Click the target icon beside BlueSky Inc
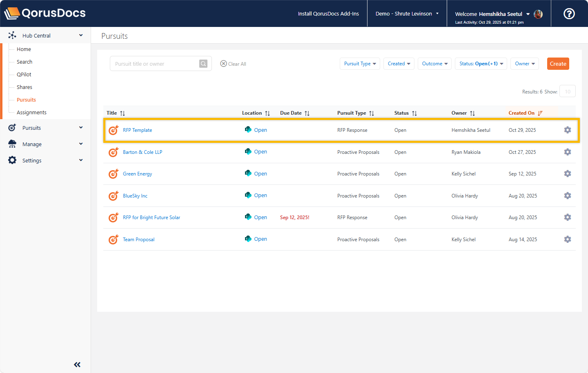The image size is (588, 373). (113, 196)
